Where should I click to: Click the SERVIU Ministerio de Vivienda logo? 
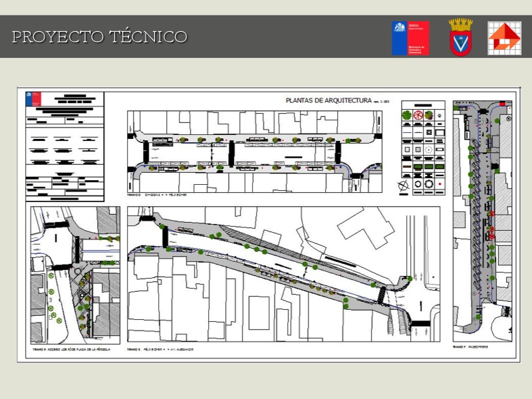(410, 38)
